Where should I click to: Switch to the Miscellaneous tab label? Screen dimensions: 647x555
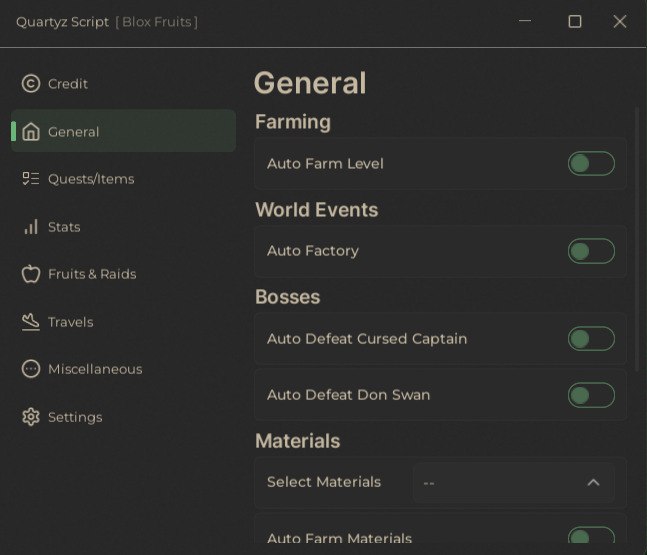[x=95, y=369]
